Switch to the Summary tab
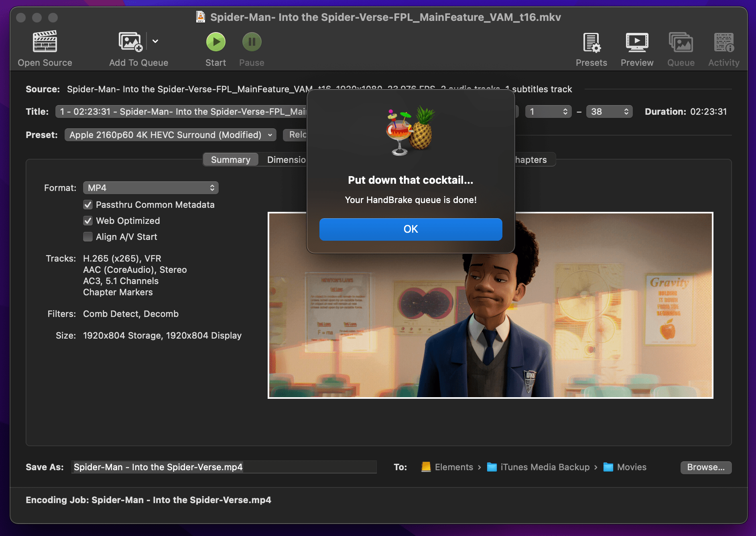The image size is (756, 536). (231, 160)
